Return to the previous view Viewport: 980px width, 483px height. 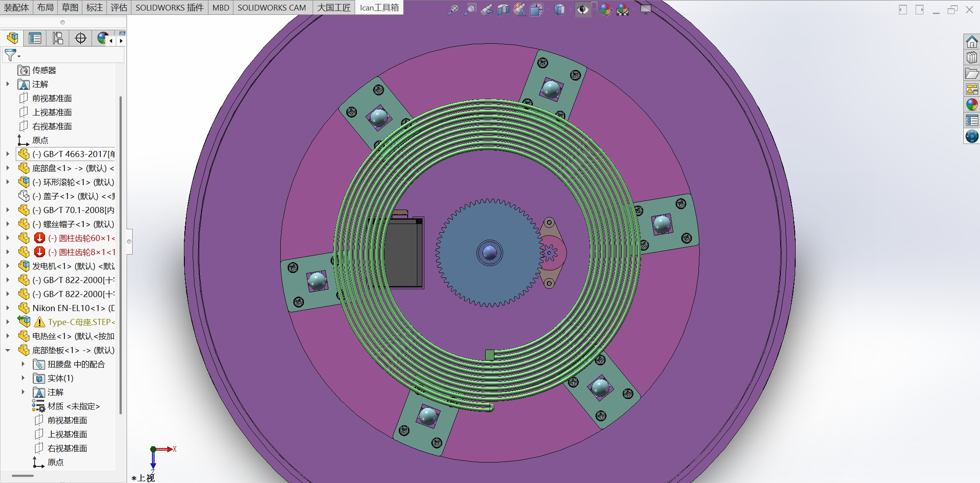[x=486, y=9]
